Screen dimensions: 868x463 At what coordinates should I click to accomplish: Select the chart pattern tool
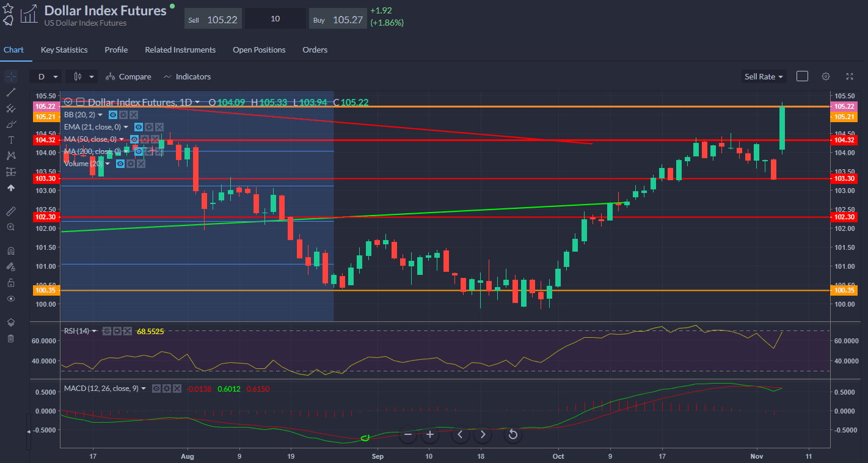[x=11, y=156]
